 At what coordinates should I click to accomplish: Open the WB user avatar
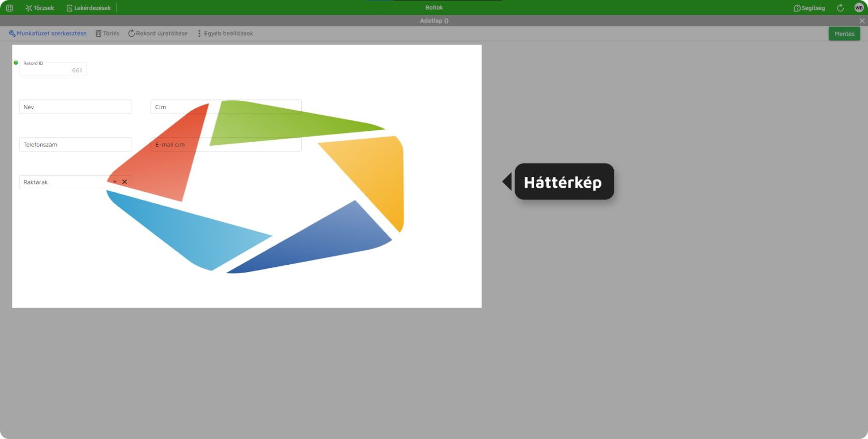pyautogui.click(x=859, y=8)
